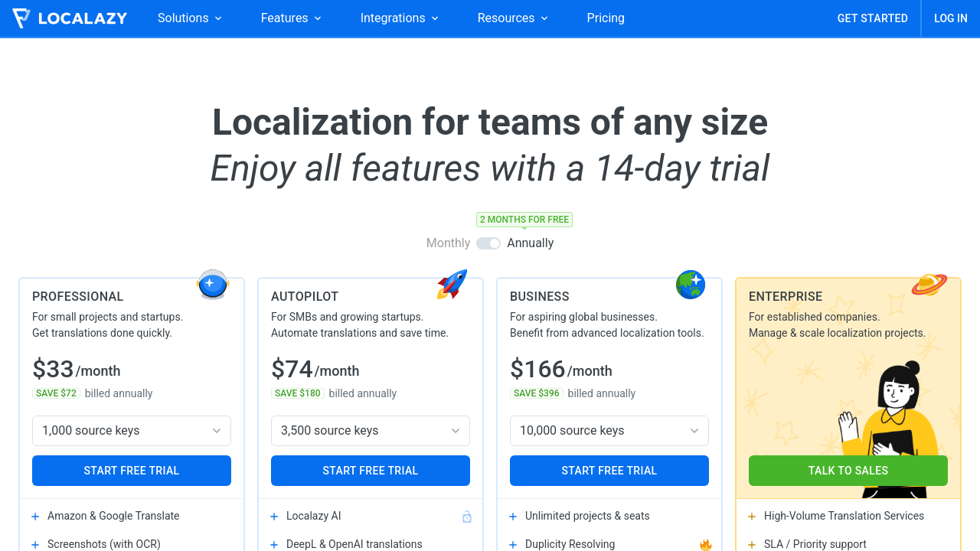Expand Screenshots (with OCR) feature
Viewport: 980px width, 551px height.
coord(96,545)
